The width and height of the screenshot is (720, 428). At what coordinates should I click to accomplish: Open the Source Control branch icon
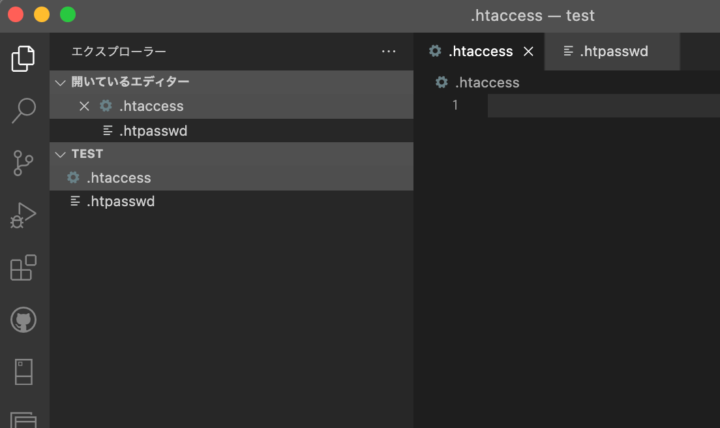tap(23, 163)
